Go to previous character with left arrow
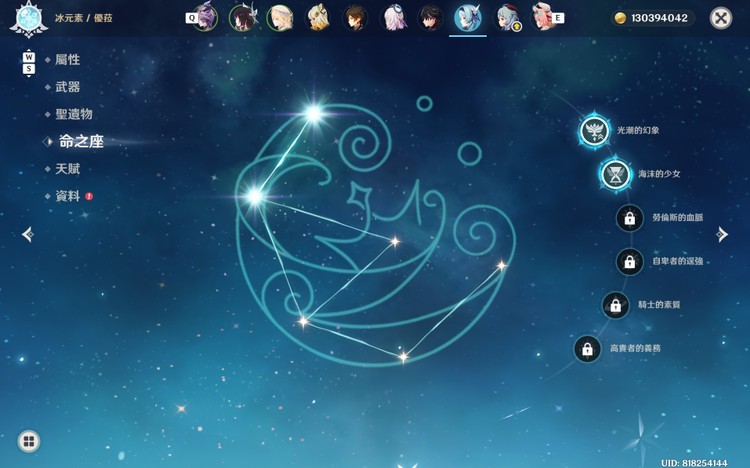The image size is (750, 468). click(x=28, y=234)
